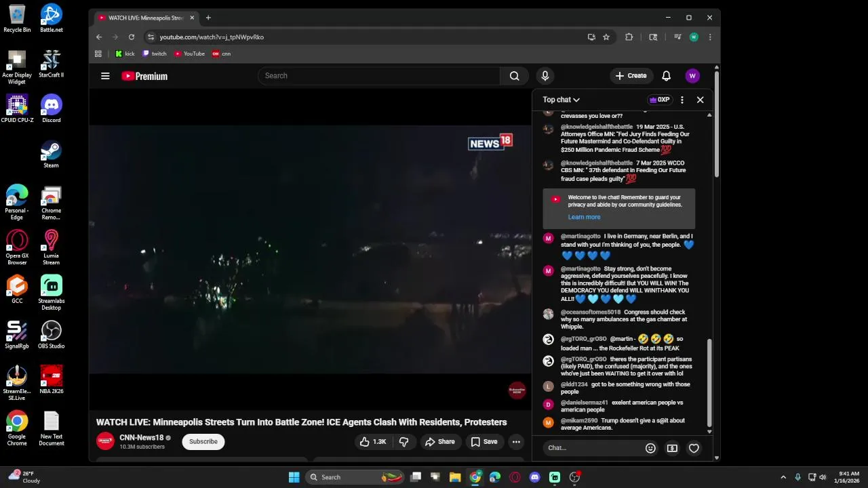The height and width of the screenshot is (488, 868).
Task: Start voice search with microphone icon
Action: point(545,76)
